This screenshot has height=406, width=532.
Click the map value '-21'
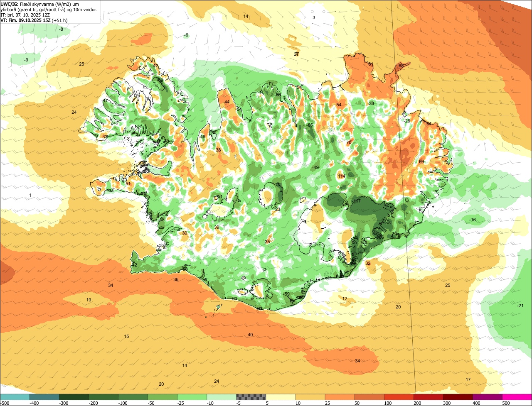pyautogui.click(x=520, y=306)
